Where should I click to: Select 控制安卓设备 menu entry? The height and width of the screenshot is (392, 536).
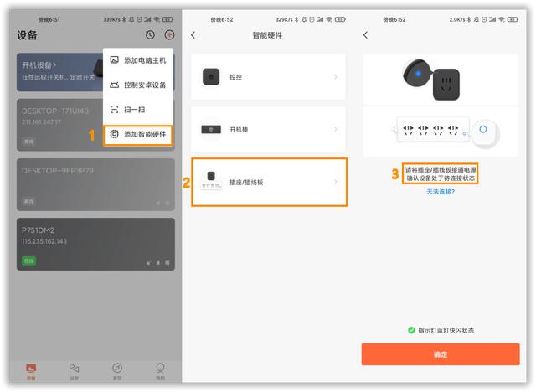click(138, 85)
